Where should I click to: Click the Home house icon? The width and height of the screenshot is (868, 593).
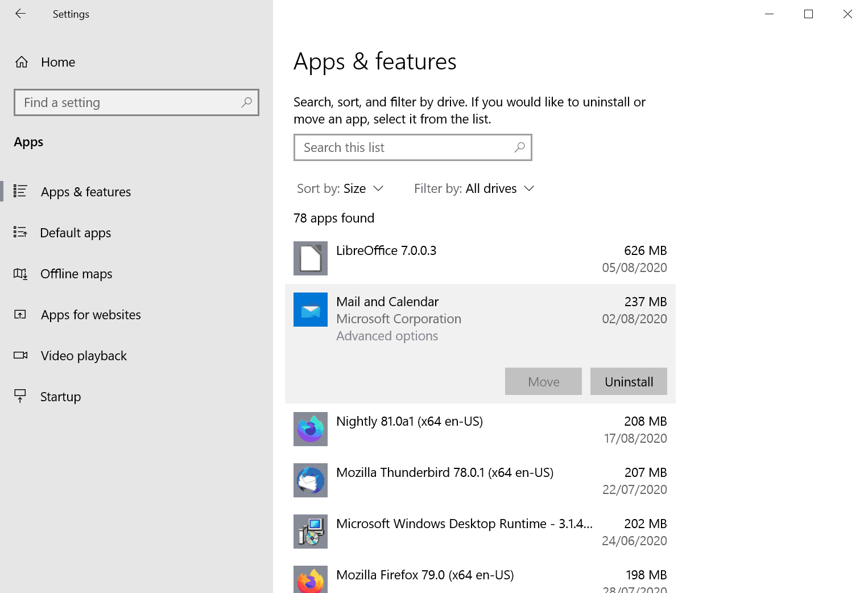tap(22, 62)
